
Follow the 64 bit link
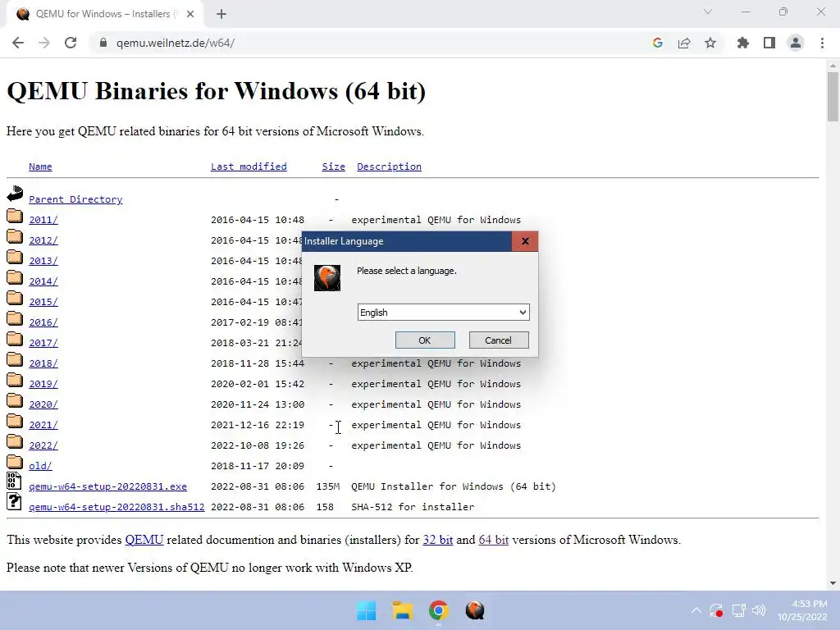tap(493, 540)
